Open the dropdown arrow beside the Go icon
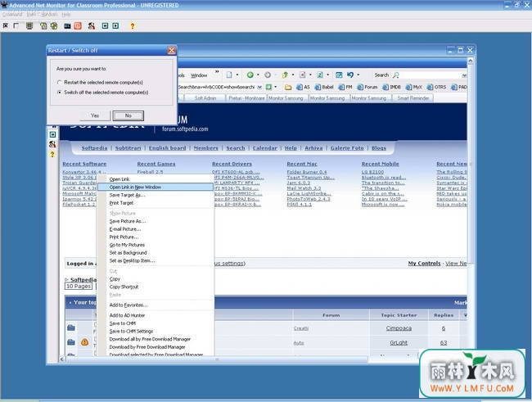532x402 pixels. coord(276,87)
